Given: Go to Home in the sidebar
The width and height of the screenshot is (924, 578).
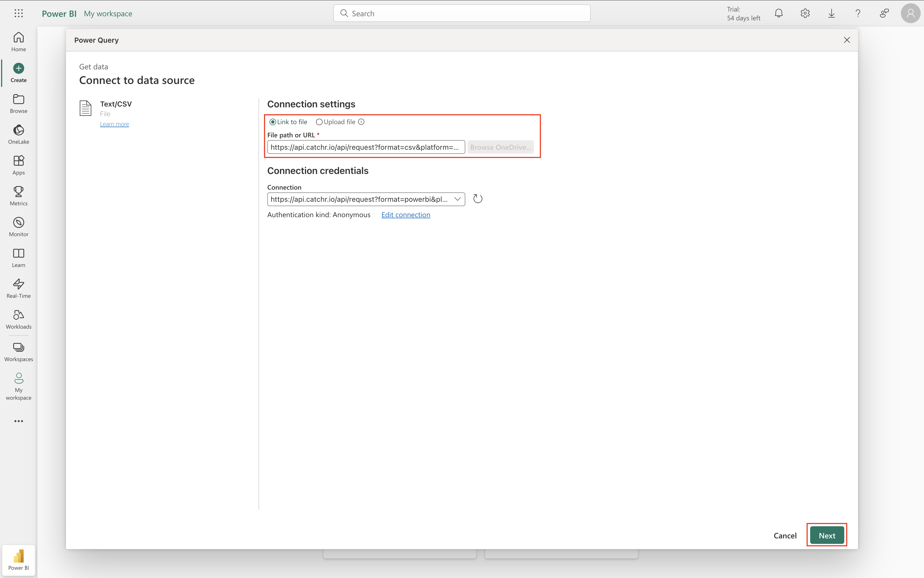Looking at the screenshot, I should (x=18, y=42).
